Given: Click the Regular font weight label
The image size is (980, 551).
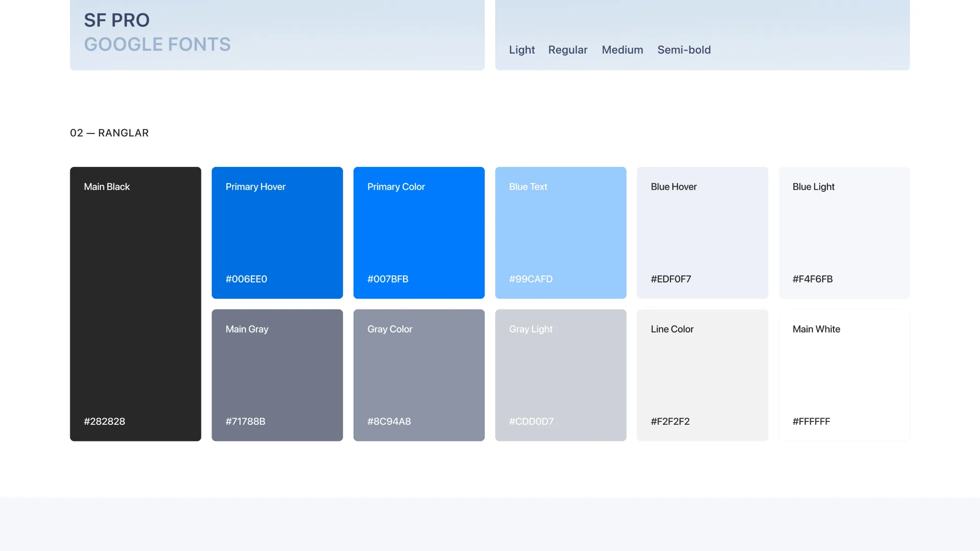Looking at the screenshot, I should pos(568,50).
